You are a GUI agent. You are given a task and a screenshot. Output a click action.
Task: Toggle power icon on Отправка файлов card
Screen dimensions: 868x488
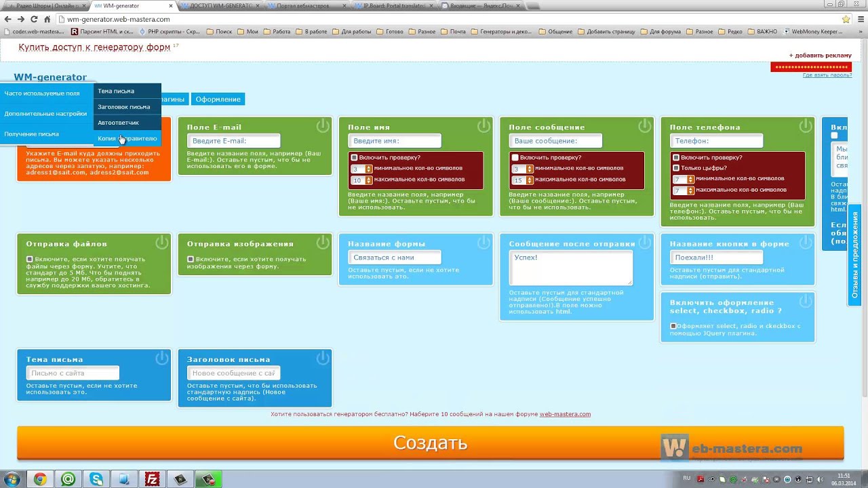(161, 242)
